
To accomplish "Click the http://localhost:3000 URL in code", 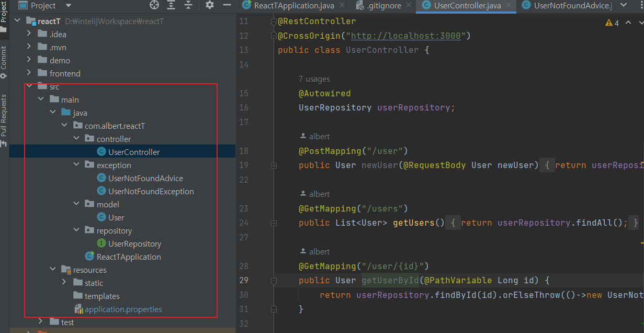I will pyautogui.click(x=406, y=36).
